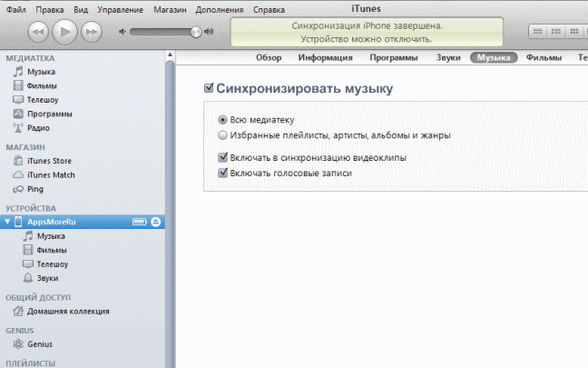Viewport: 588px width, 368px height.
Task: Switch to the Программы tab
Action: (x=394, y=57)
